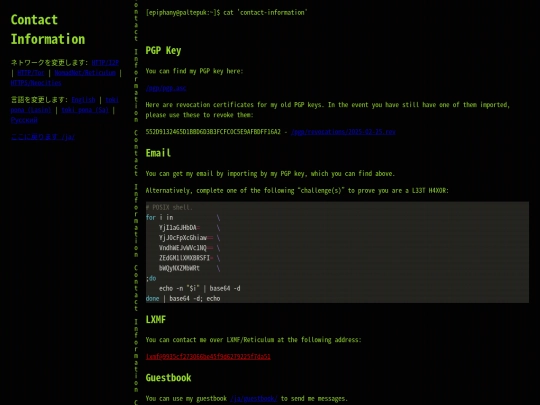Open the red lxmf@ address link

208,356
